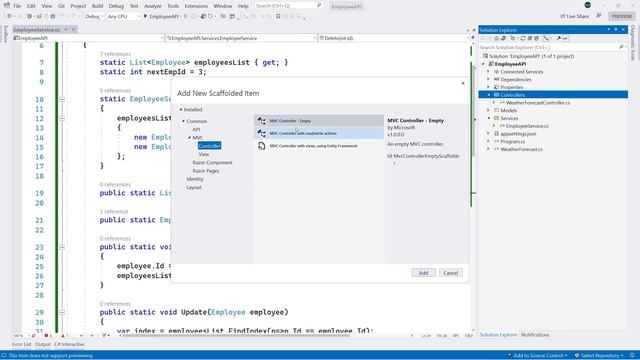The height and width of the screenshot is (360, 640).
Task: Collapse the code block at line 10
Action: 62,99
